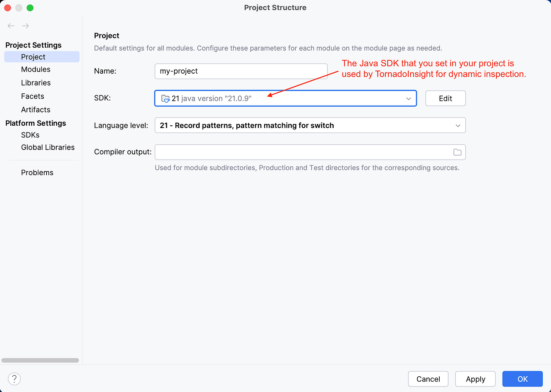Viewport: 551px width, 392px height.
Task: Show the Problems section
Action: 37,173
